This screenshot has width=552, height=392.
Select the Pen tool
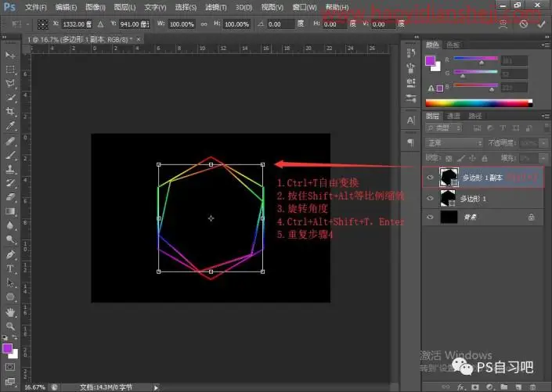point(10,254)
